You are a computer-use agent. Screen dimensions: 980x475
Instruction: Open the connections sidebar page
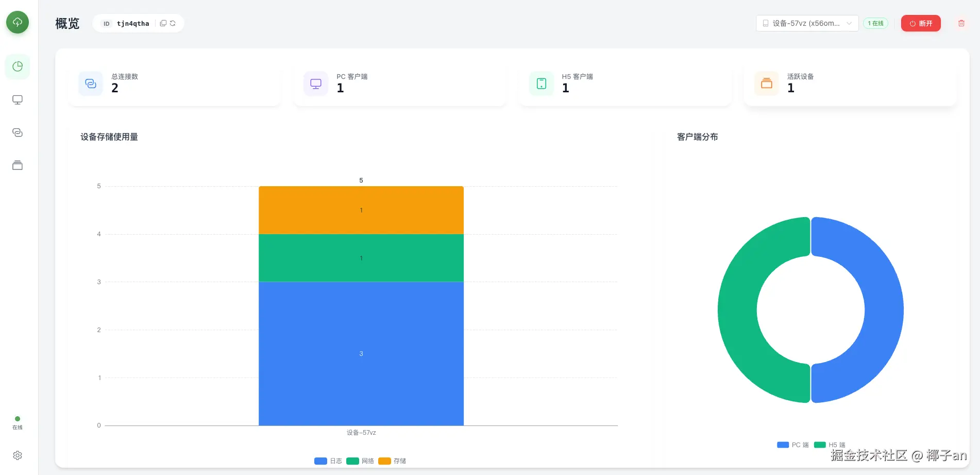(18, 133)
